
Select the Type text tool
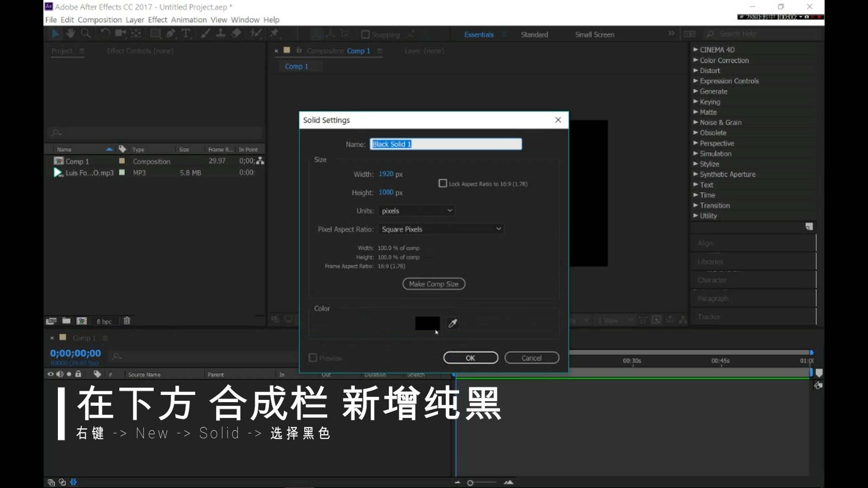(186, 33)
